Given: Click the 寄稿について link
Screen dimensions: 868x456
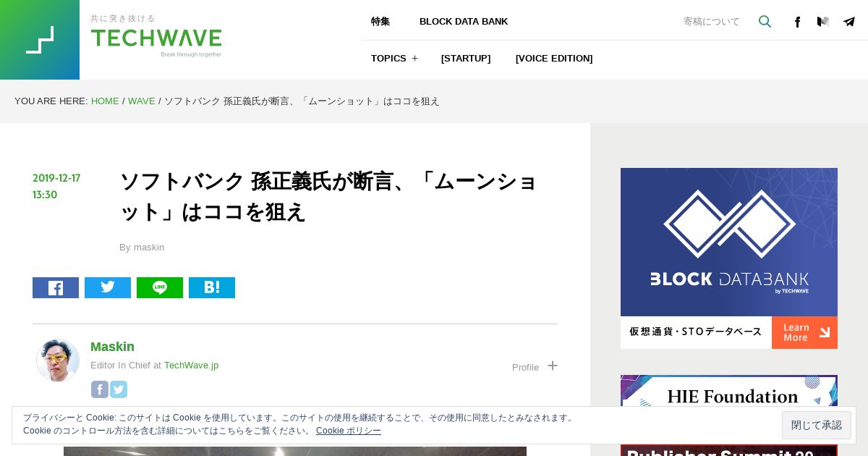Looking at the screenshot, I should pos(712,22).
